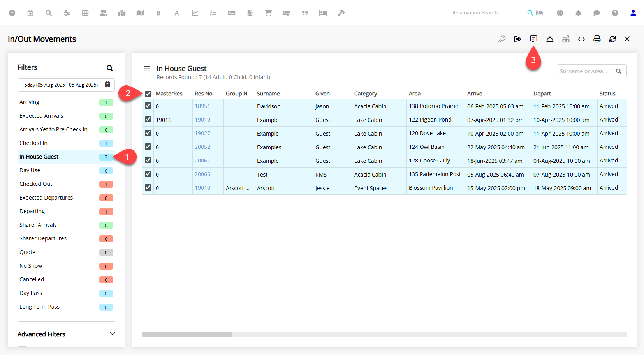644x355 pixels.
Task: Sort by the Arrive column header
Action: click(475, 94)
